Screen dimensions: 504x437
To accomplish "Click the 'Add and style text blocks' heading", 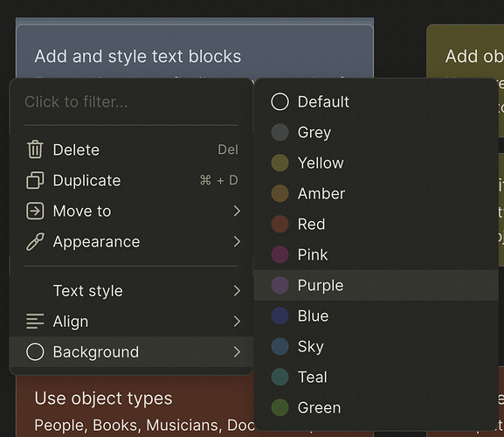I will click(138, 56).
